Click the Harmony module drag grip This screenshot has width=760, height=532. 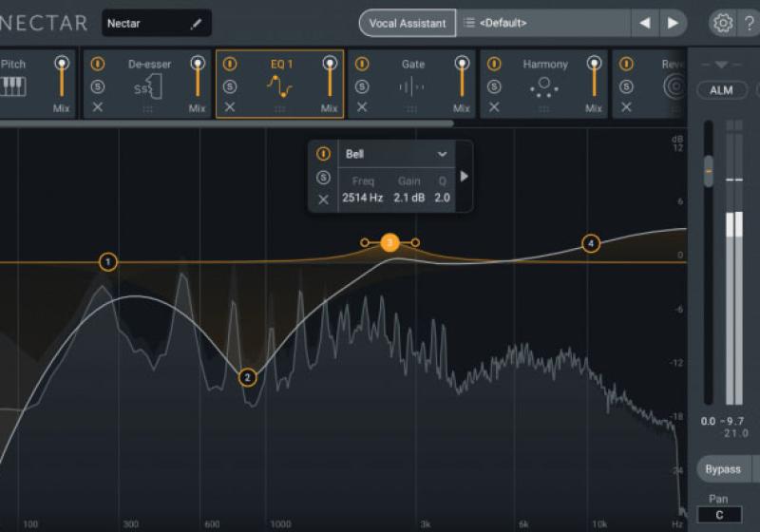(544, 109)
